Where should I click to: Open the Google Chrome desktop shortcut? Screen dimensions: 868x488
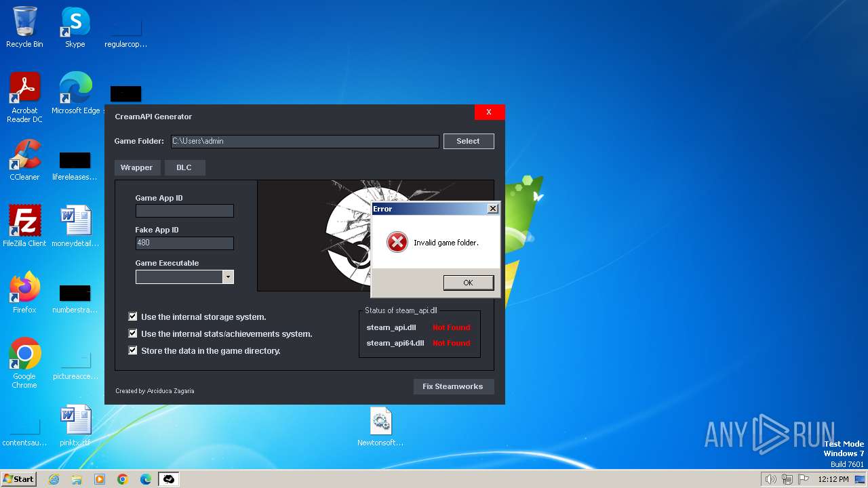click(24, 363)
